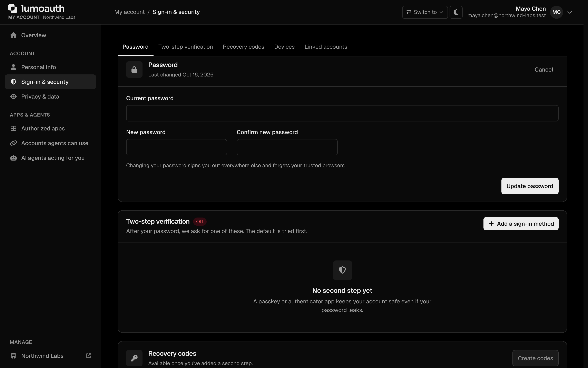The height and width of the screenshot is (368, 588).
Task: Click the Off status badge
Action: (x=200, y=221)
